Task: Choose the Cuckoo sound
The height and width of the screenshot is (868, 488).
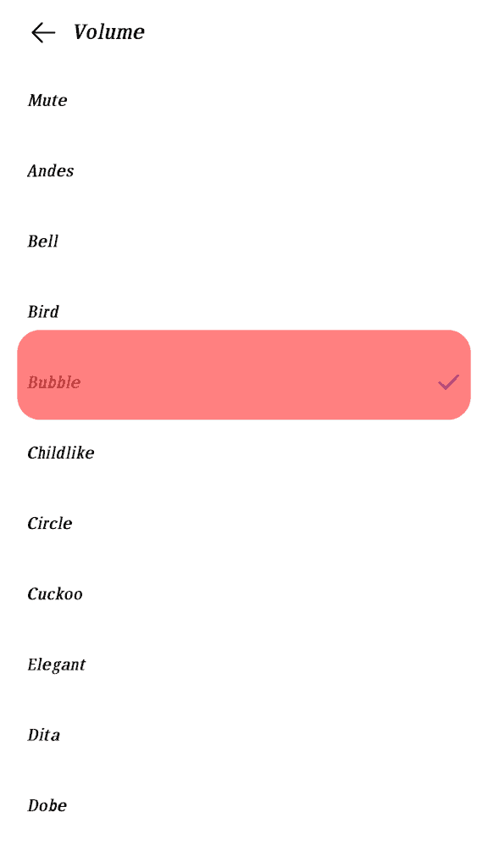Action: [55, 593]
